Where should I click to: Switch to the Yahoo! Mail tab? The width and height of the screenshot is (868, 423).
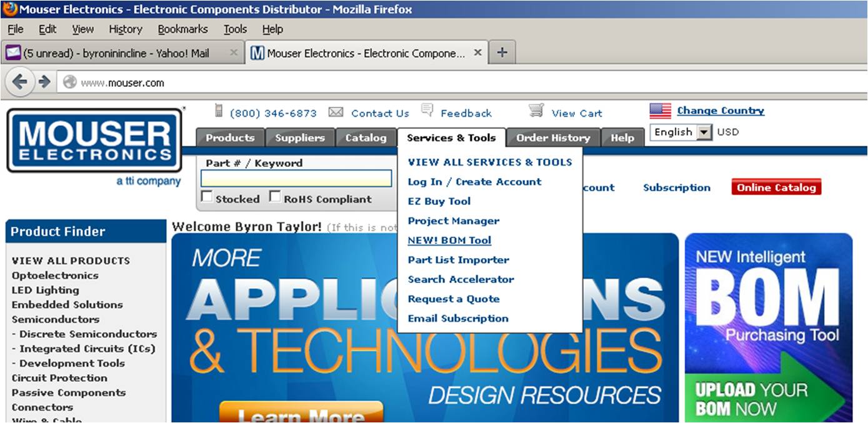click(x=123, y=53)
